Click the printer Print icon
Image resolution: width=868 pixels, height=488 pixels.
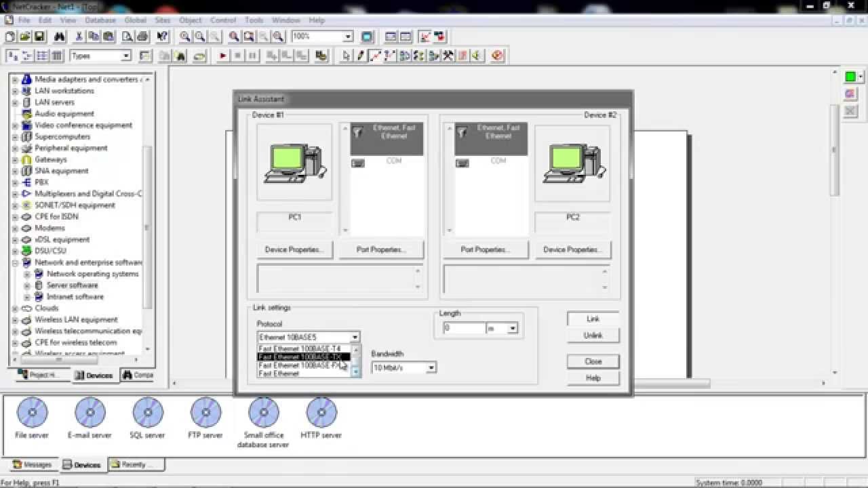tap(142, 37)
